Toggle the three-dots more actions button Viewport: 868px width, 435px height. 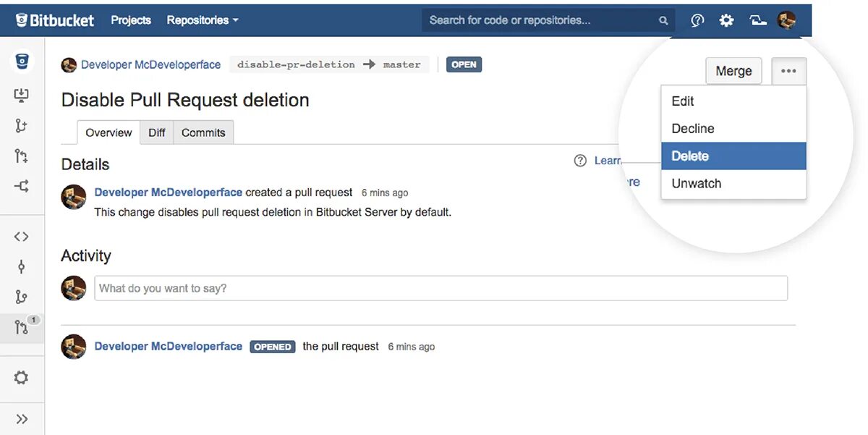[788, 71]
